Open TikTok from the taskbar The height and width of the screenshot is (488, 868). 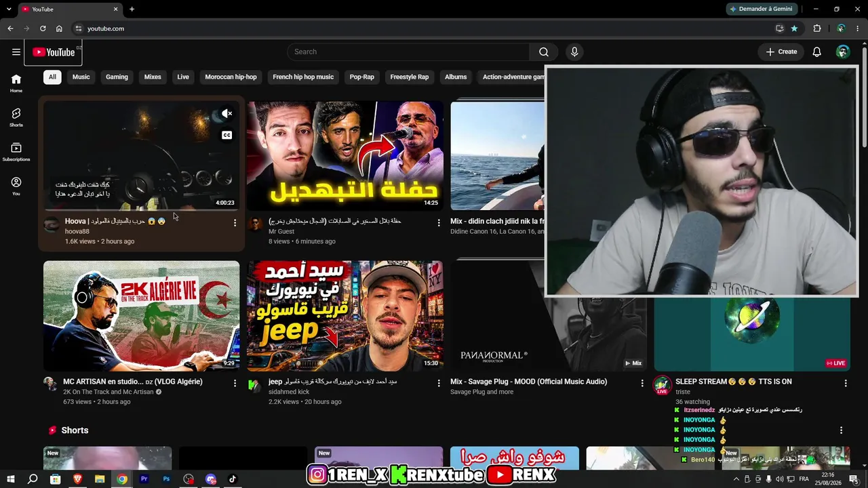click(x=233, y=479)
